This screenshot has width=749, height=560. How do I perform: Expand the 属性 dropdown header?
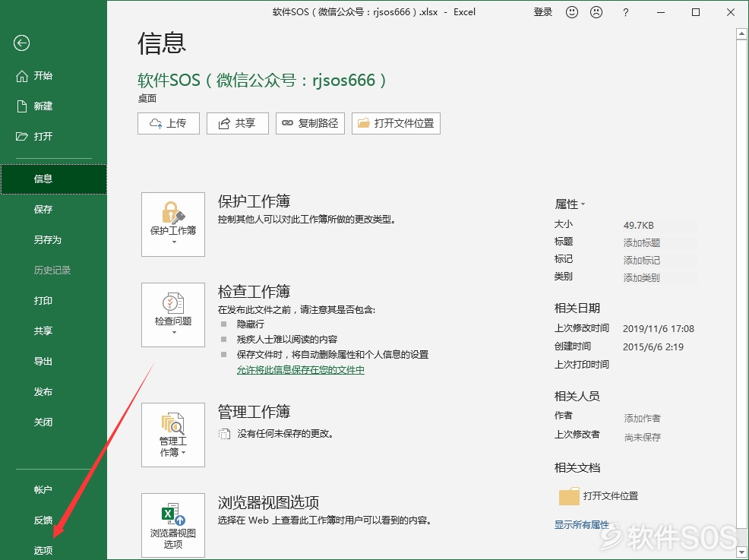point(570,204)
